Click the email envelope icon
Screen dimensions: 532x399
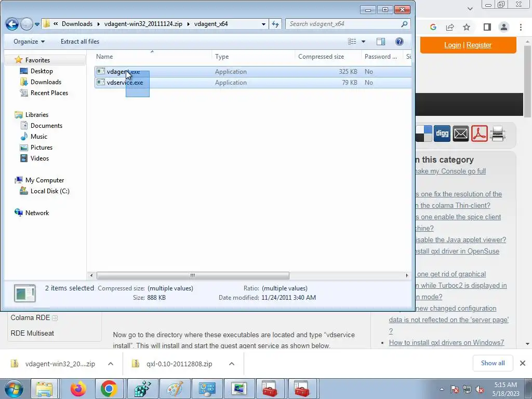click(x=460, y=134)
